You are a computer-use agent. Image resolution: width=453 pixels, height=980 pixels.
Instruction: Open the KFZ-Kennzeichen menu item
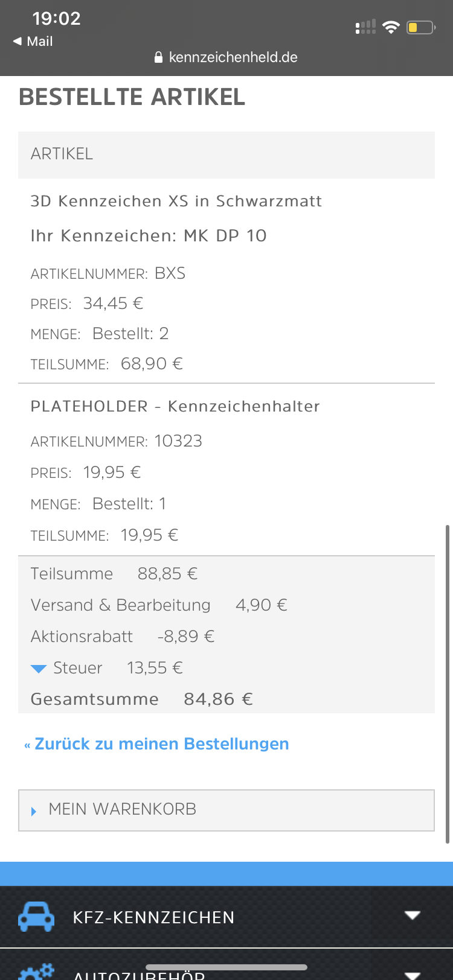click(x=153, y=917)
